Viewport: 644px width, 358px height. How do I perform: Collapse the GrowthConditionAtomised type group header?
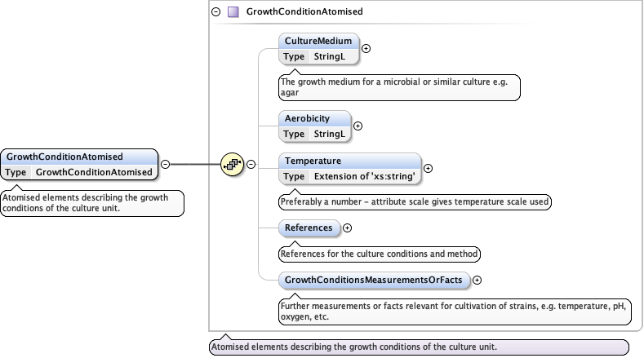click(216, 12)
